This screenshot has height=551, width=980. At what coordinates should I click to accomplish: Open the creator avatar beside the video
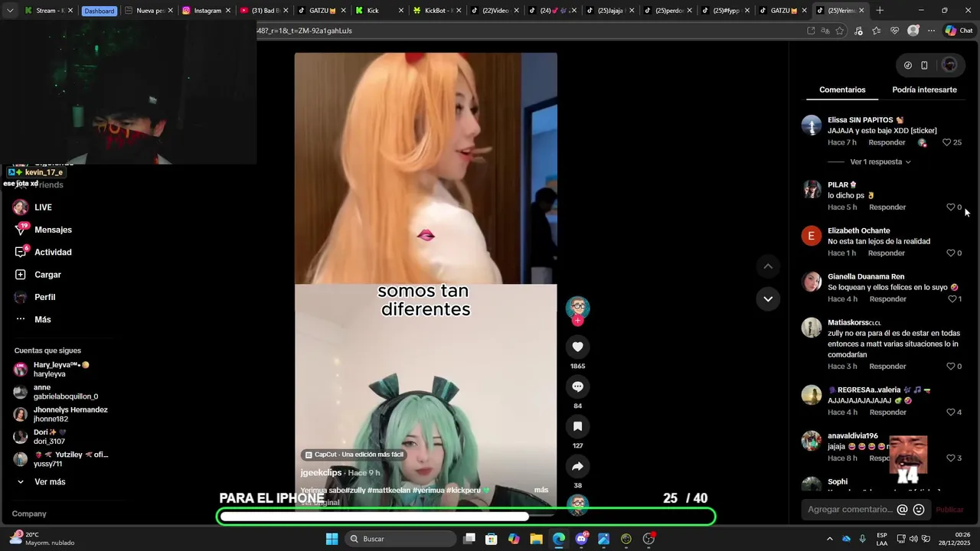pyautogui.click(x=577, y=307)
